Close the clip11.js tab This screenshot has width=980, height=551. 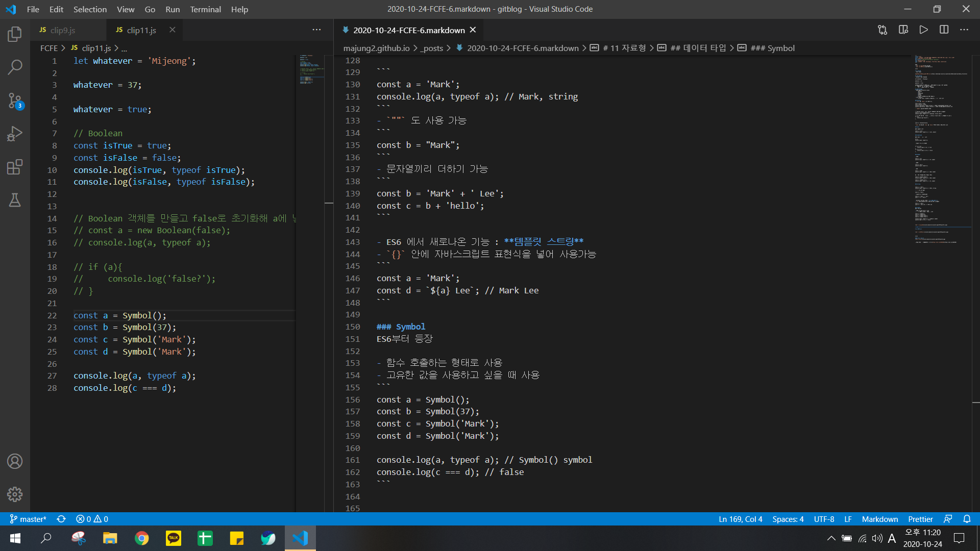tap(173, 30)
